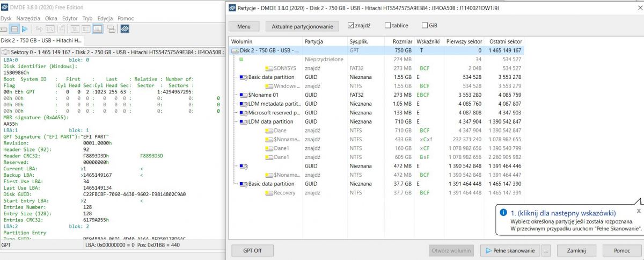
Task: Select the highlighted hex editor mode icon
Action: (98, 29)
